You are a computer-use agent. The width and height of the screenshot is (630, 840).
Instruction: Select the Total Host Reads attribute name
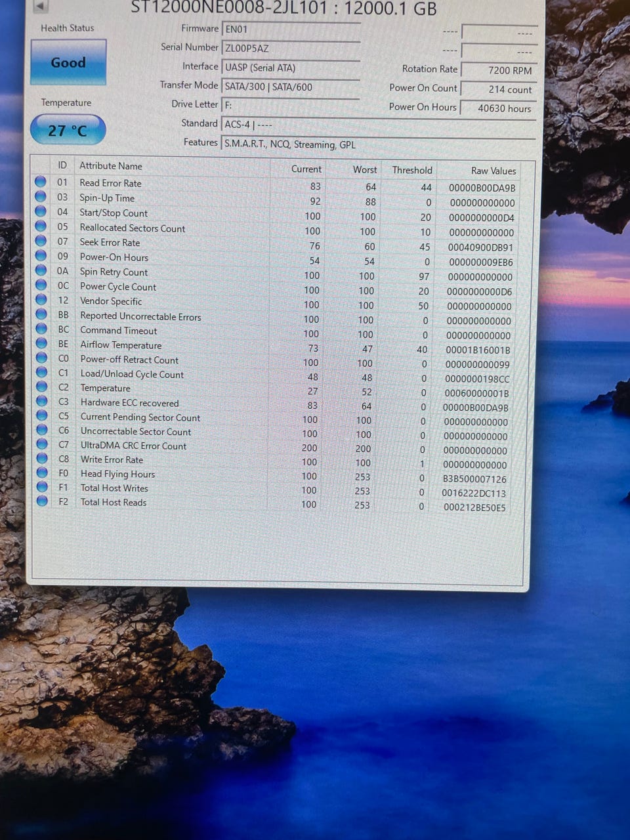pyautogui.click(x=114, y=502)
